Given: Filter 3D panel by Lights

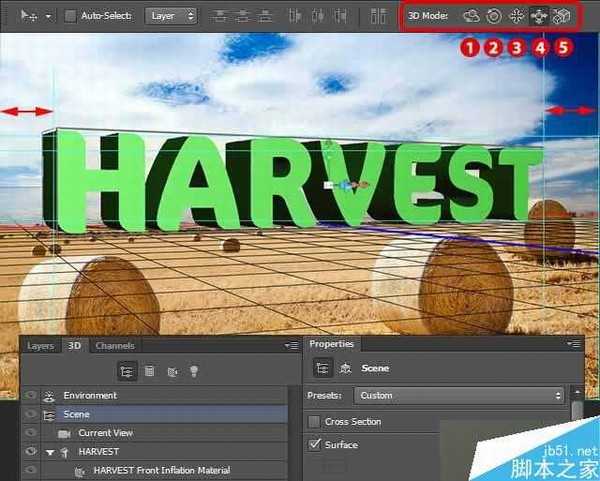Looking at the screenshot, I should pyautogui.click(x=193, y=370).
